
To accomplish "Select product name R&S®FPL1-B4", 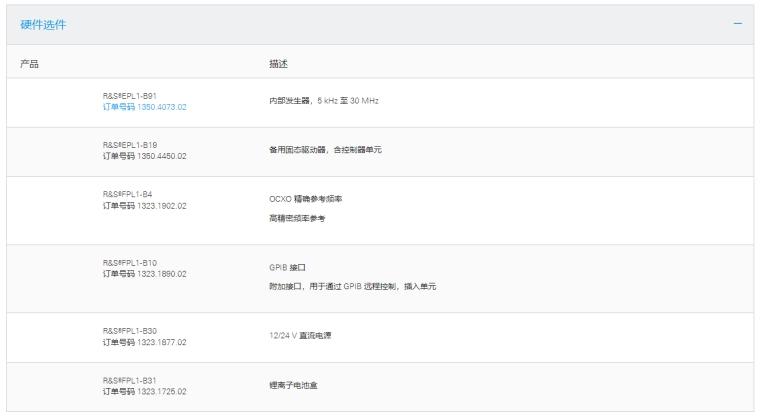I will tap(127, 194).
